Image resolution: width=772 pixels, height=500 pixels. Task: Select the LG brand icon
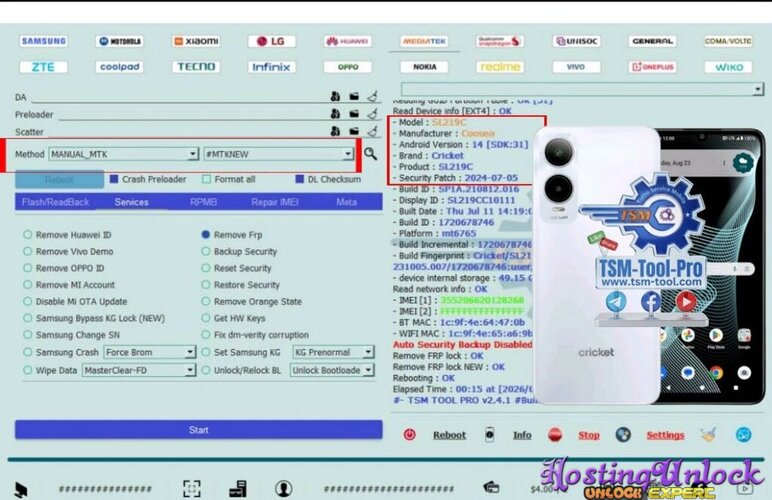click(x=272, y=41)
